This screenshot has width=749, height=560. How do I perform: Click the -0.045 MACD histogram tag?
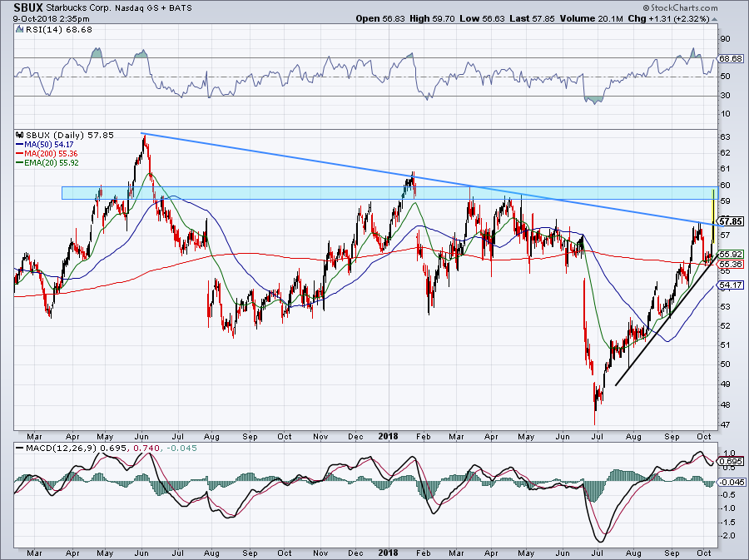tap(730, 482)
